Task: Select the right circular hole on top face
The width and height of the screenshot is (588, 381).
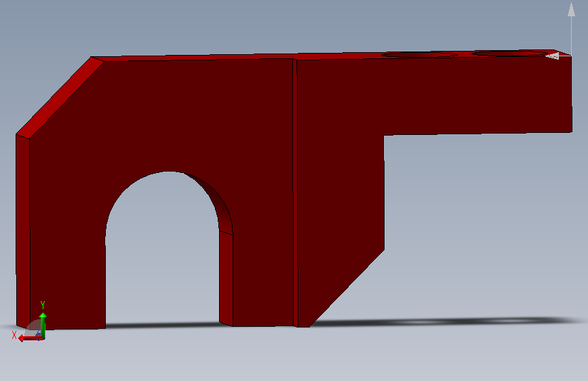Action: (510, 54)
